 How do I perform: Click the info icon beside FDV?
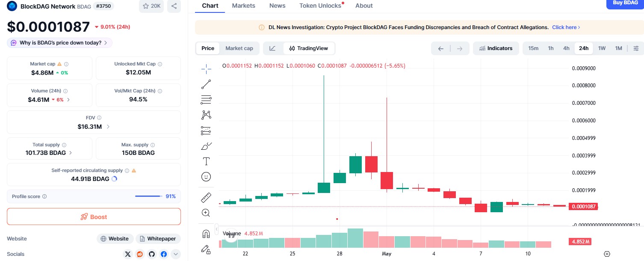pos(99,118)
